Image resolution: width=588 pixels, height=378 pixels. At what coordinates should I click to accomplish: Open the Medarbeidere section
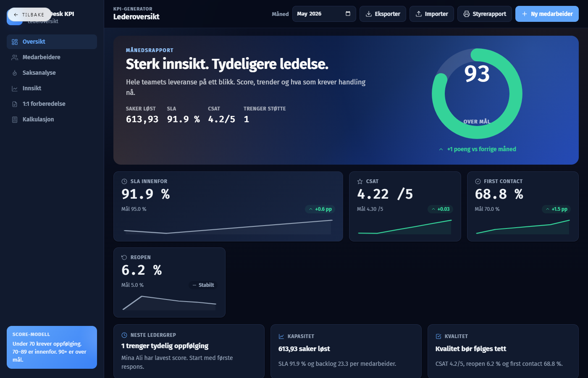pos(52,57)
